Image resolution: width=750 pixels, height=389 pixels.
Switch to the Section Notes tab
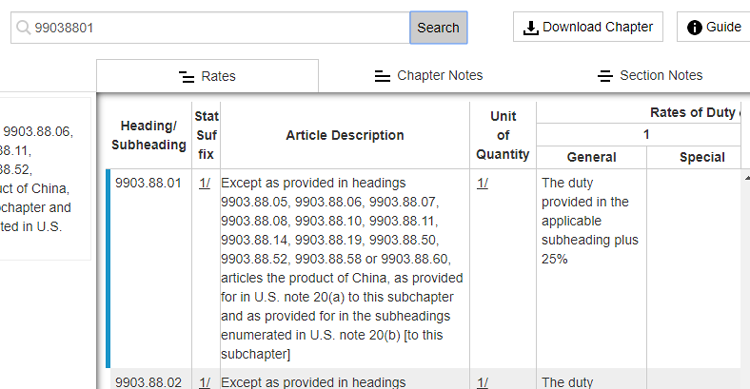tap(651, 76)
